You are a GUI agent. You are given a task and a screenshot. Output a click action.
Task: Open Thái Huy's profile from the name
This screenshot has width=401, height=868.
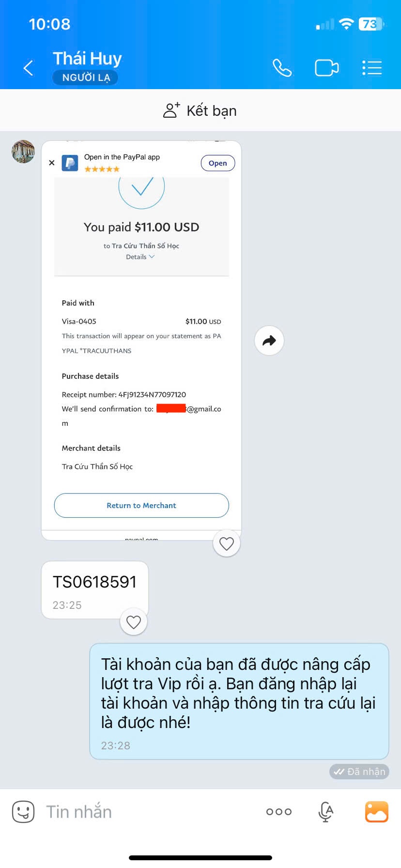click(87, 59)
